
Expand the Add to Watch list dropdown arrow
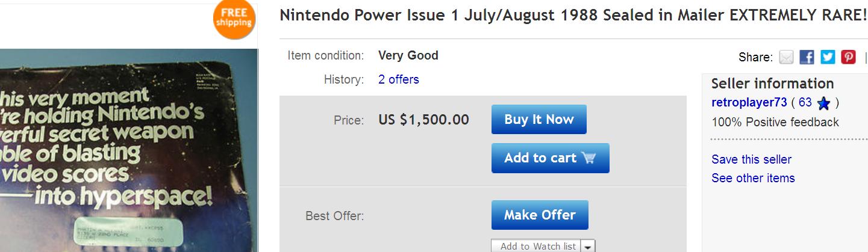[588, 247]
